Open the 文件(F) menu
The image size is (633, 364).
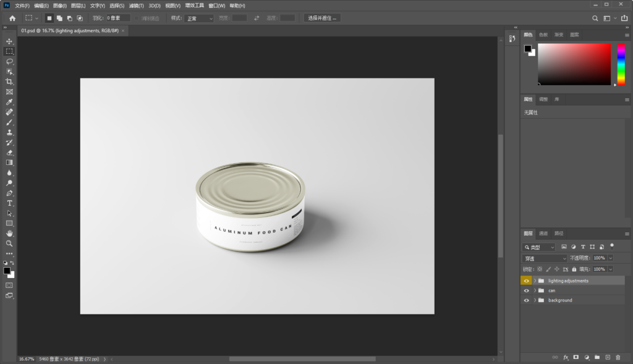click(x=22, y=6)
